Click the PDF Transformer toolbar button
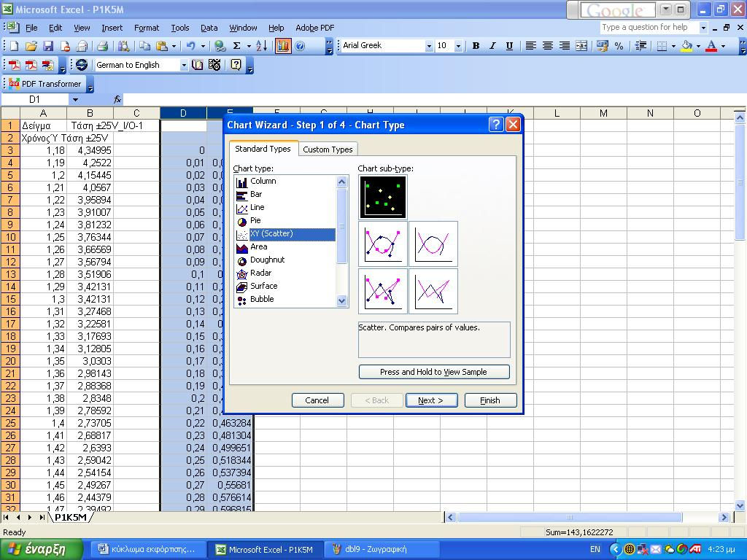Image resolution: width=747 pixels, height=560 pixels. point(46,84)
